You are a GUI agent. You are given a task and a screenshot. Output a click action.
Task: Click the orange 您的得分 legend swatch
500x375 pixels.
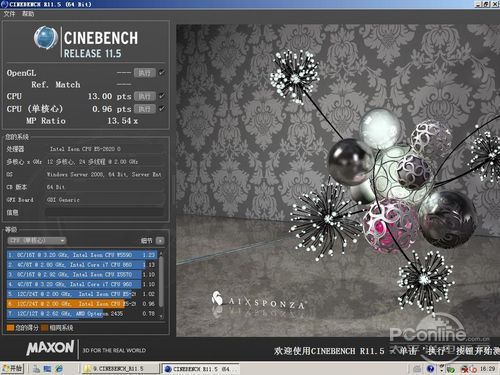(x=10, y=328)
